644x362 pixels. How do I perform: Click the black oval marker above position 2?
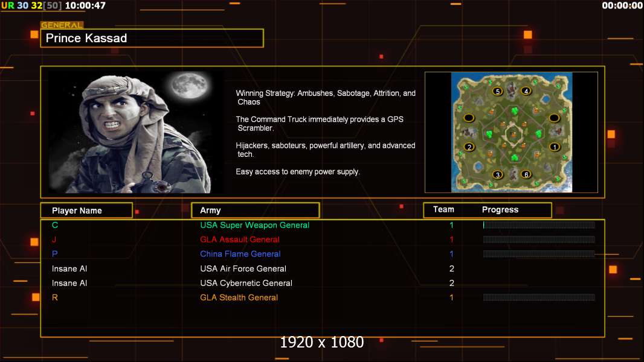pos(469,118)
